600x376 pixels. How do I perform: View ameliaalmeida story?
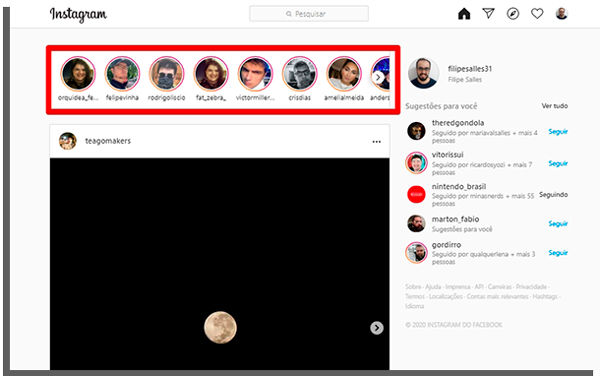(344, 74)
